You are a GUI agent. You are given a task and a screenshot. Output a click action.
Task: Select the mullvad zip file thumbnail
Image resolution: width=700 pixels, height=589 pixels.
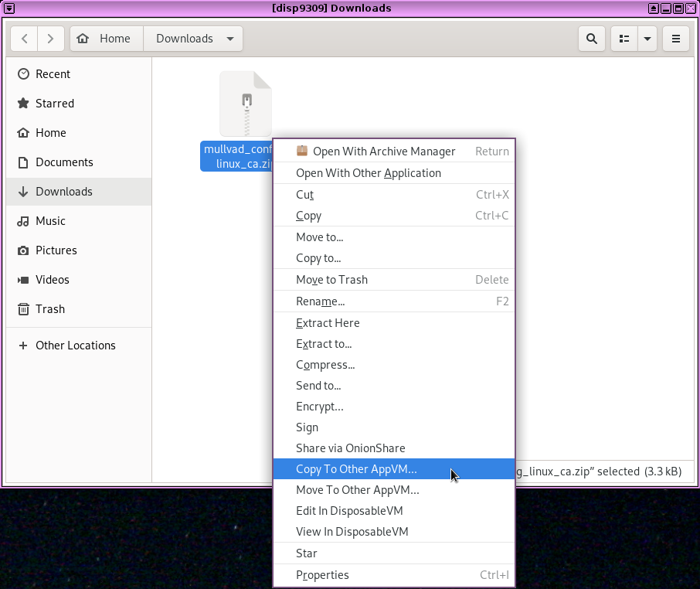[x=246, y=104]
